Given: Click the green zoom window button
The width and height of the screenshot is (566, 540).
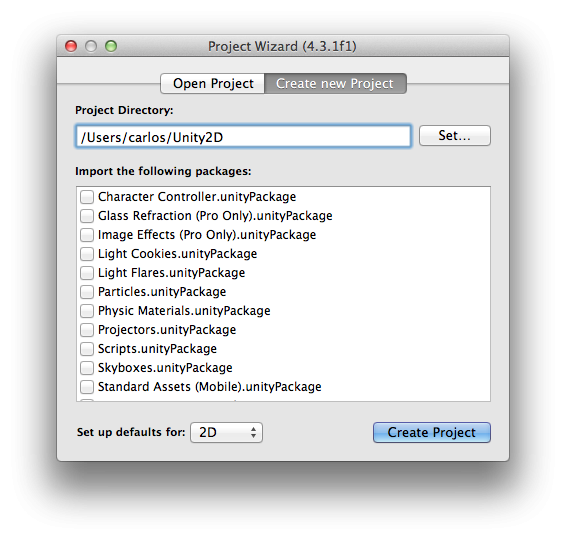Looking at the screenshot, I should [111, 46].
